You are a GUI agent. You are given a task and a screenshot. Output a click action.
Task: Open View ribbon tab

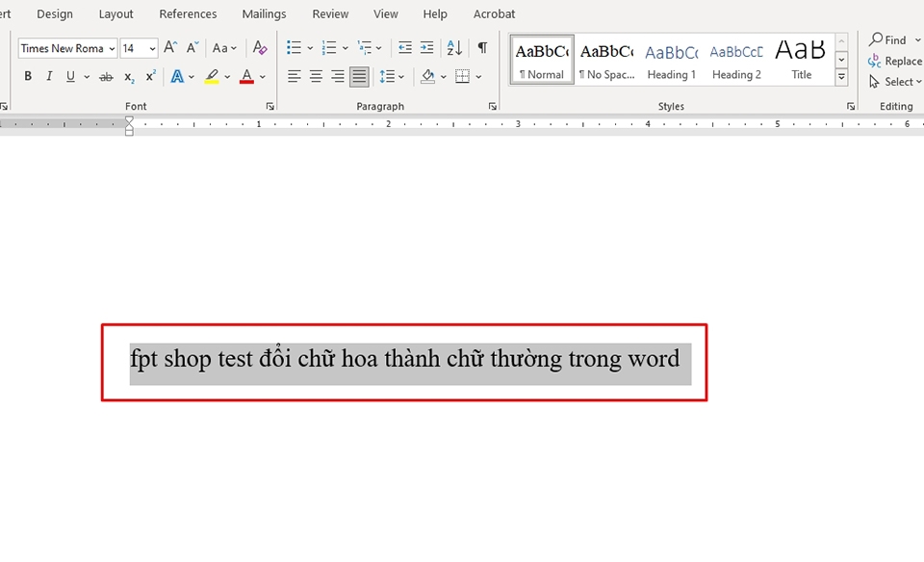[385, 13]
